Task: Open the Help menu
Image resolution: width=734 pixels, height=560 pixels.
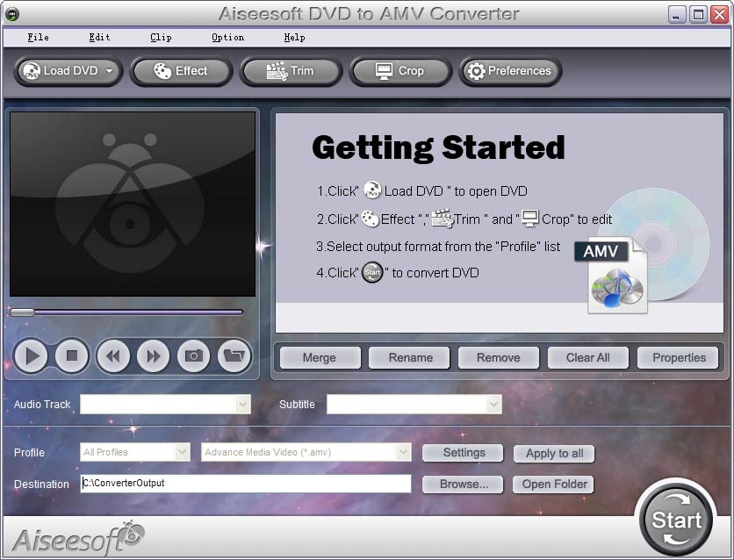Action: point(294,38)
